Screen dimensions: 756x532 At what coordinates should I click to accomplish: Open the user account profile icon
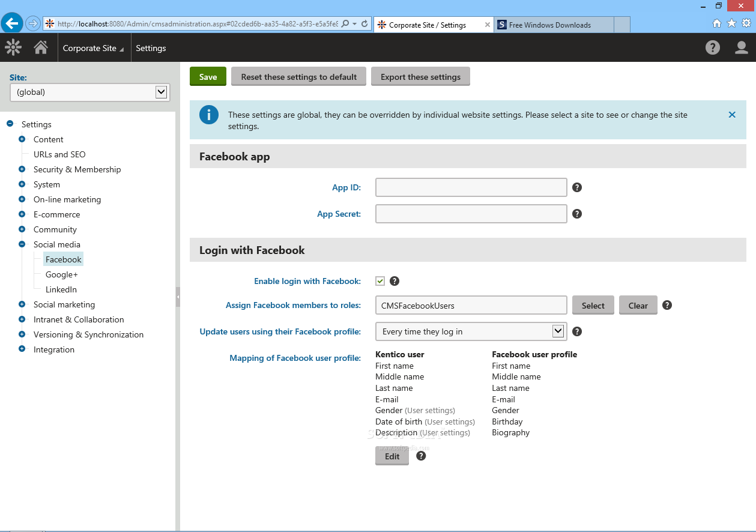pyautogui.click(x=742, y=47)
